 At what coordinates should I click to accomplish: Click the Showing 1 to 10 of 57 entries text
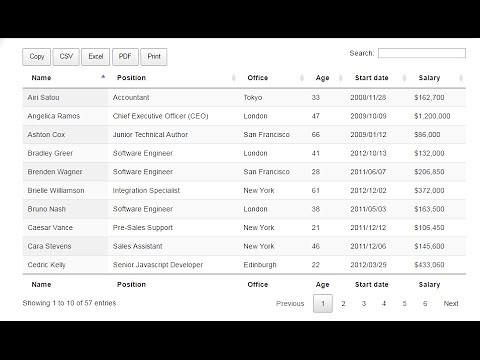click(69, 303)
